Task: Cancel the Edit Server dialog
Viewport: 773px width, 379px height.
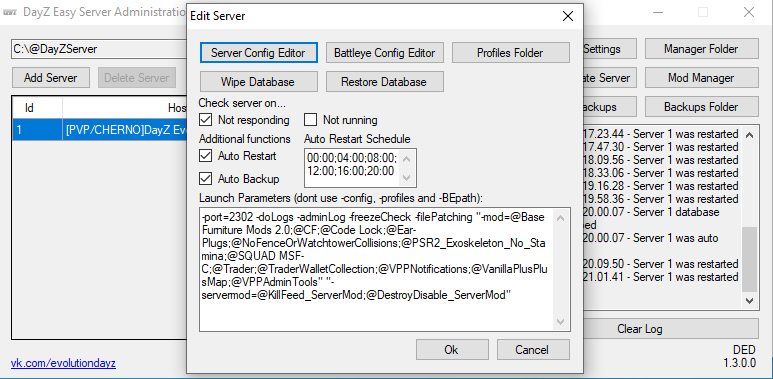Action: [x=532, y=350]
